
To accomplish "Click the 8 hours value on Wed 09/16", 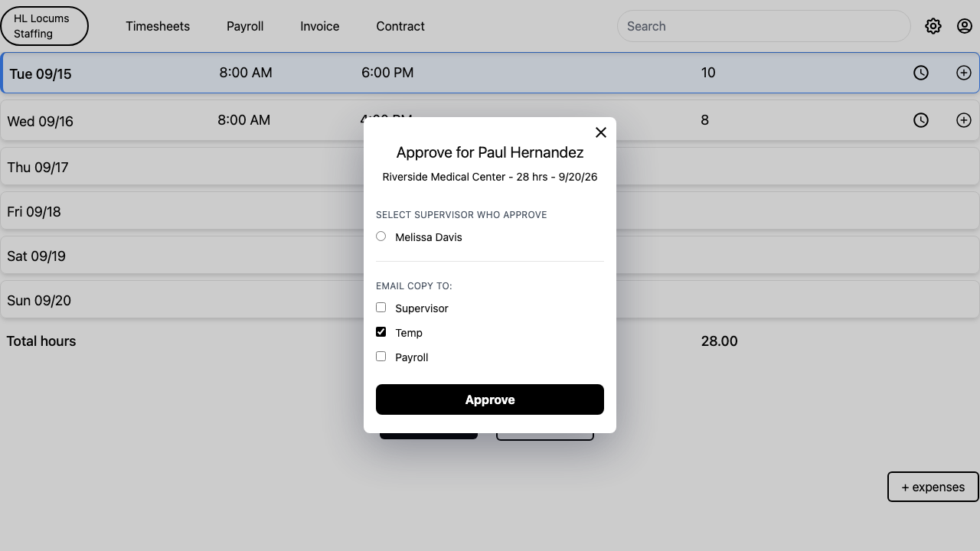I will click(x=705, y=120).
